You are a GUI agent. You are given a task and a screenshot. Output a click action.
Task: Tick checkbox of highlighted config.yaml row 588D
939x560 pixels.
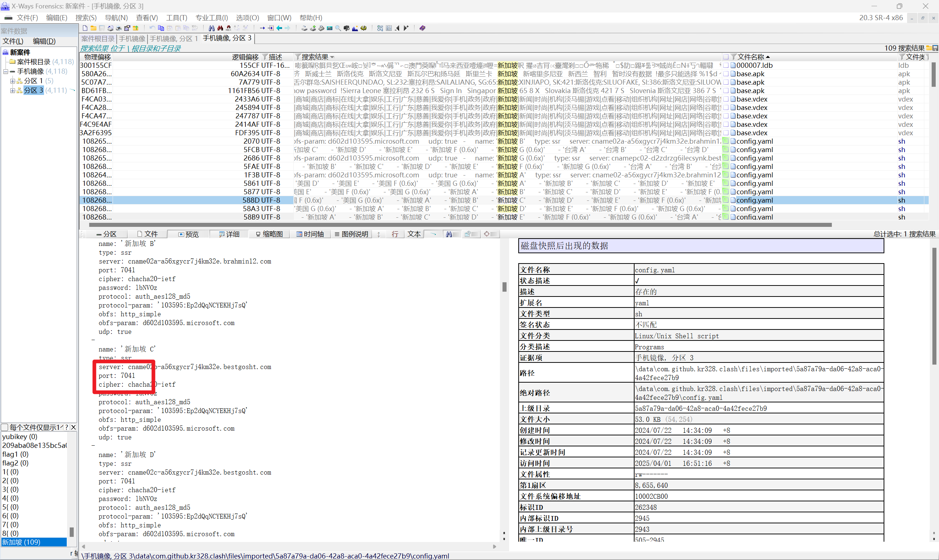726,200
